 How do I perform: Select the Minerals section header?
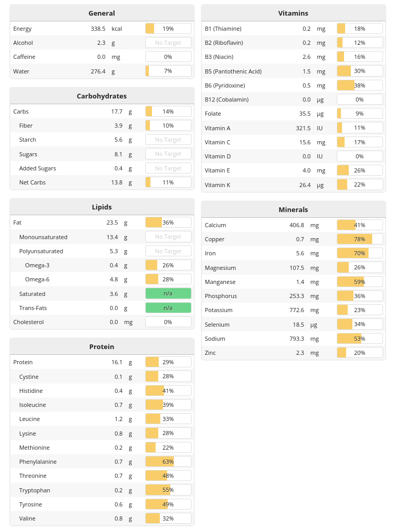click(293, 209)
